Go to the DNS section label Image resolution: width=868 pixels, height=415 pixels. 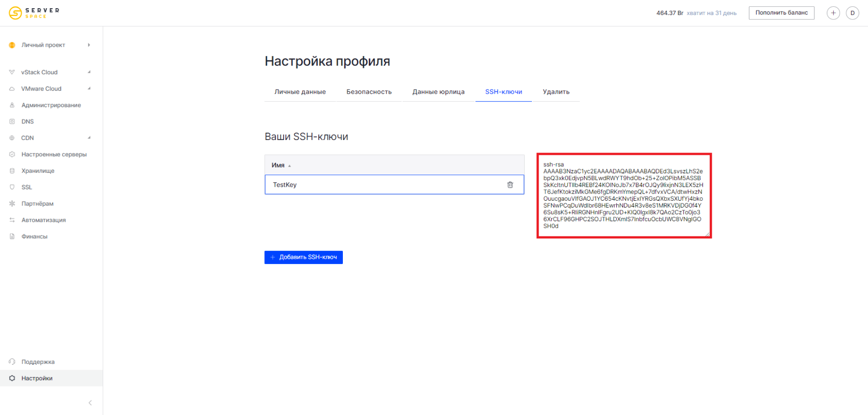pos(27,122)
